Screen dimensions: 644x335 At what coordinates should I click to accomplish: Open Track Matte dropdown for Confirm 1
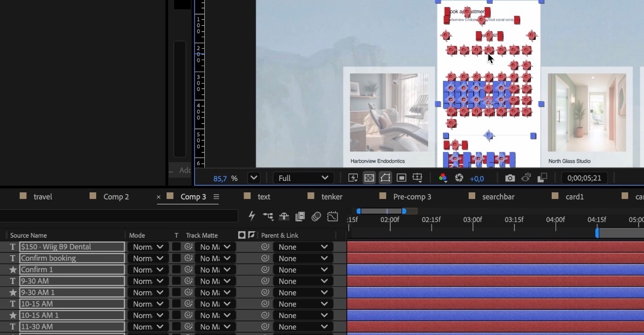[x=215, y=269]
